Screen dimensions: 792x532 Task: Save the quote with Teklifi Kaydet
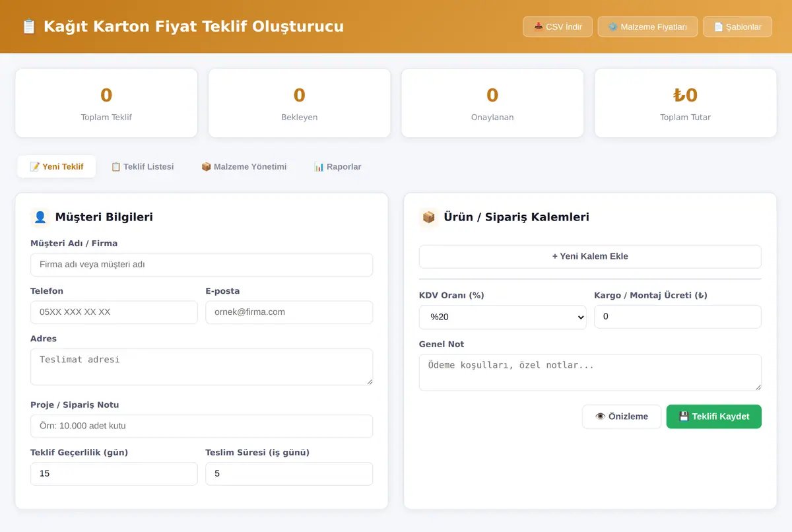714,416
